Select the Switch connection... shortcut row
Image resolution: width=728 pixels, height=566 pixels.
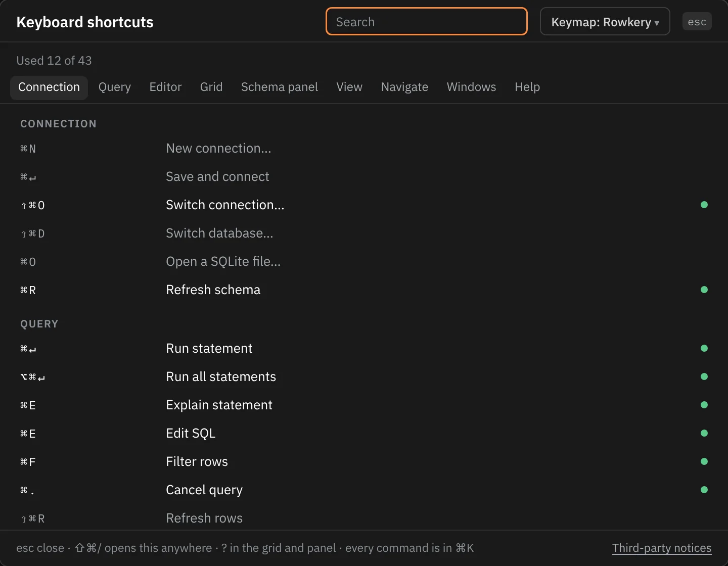click(364, 205)
